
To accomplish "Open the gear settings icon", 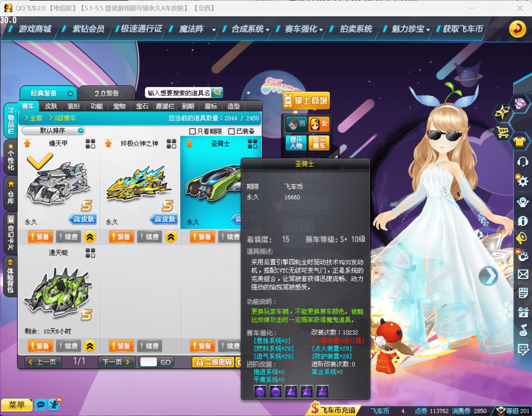I will (522, 181).
